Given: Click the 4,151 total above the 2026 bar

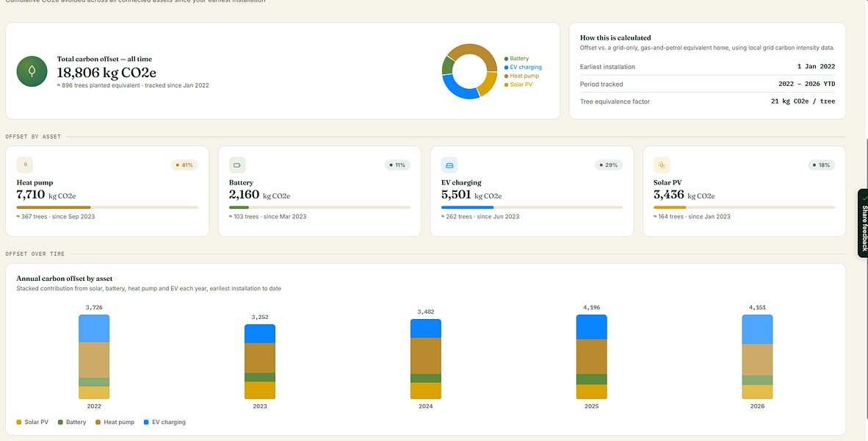Looking at the screenshot, I should click(757, 307).
